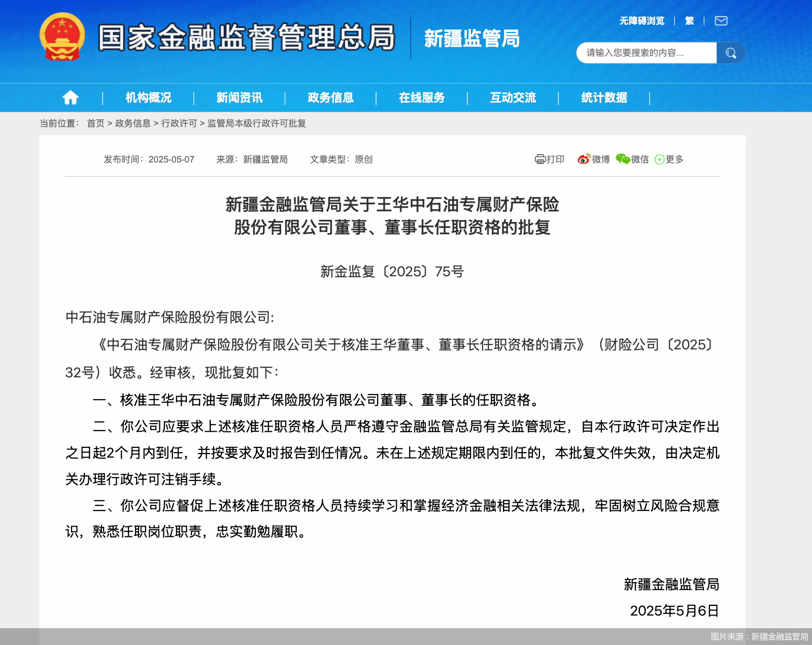Click the signature date 2025年5月6日
The image size is (812, 645).
(674, 610)
